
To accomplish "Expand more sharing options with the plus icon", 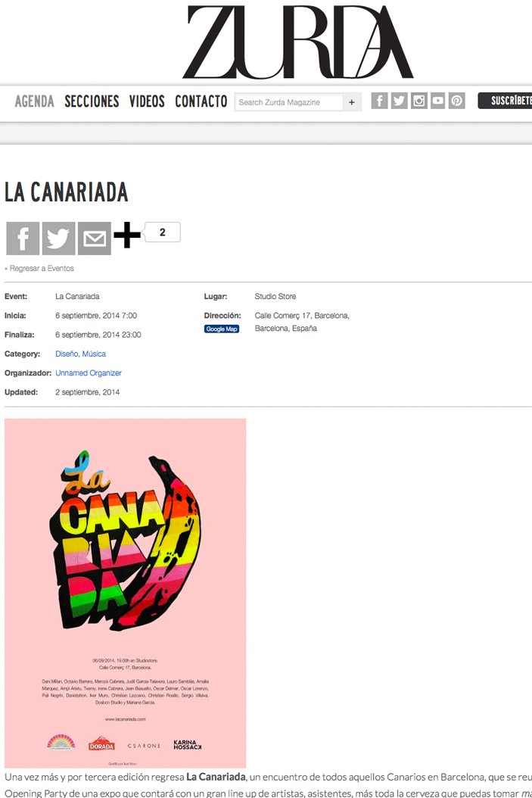I will click(126, 235).
